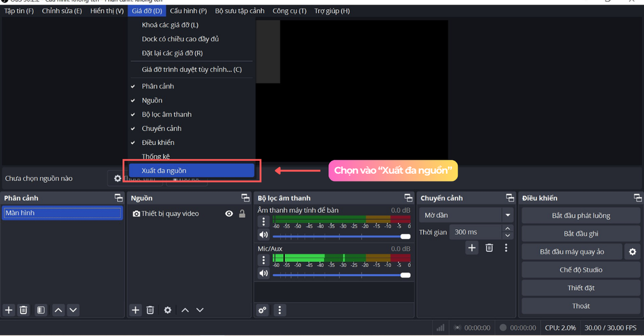Open audio mixer bottom three-dot menu

pyautogui.click(x=280, y=310)
